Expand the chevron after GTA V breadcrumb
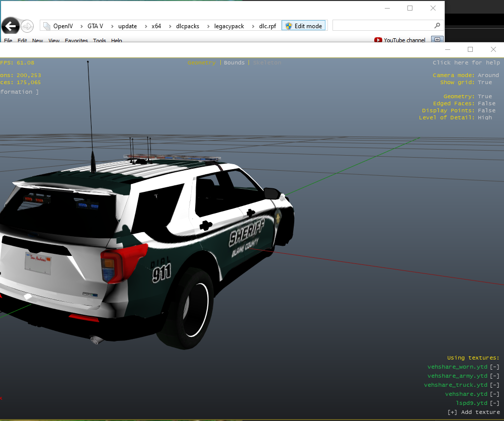Screen dimensions: 504x421 point(112,26)
